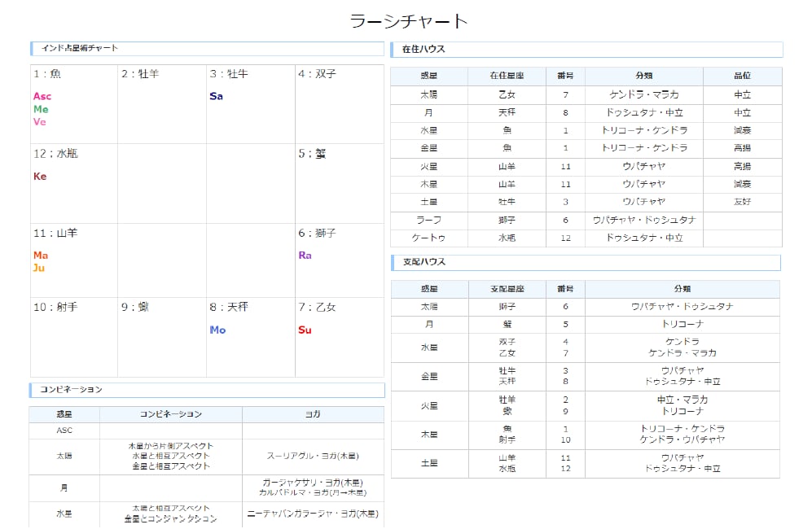
Task: Select the 支配ハウス section header
Action: (586, 262)
